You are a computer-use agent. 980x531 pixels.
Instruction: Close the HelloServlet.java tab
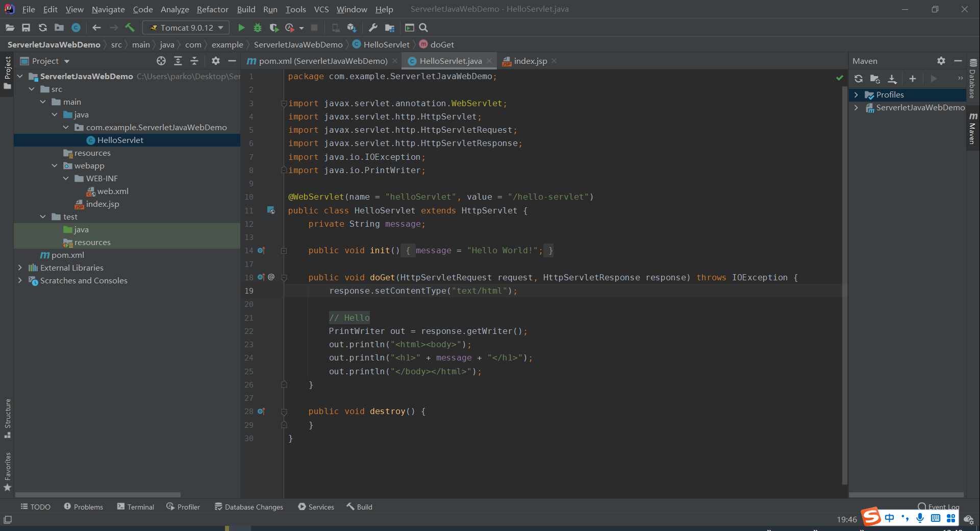point(489,61)
